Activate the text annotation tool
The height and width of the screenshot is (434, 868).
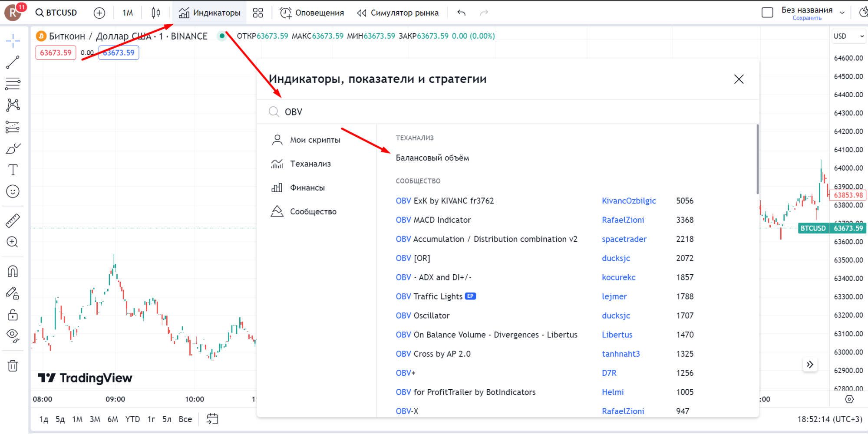(x=13, y=170)
